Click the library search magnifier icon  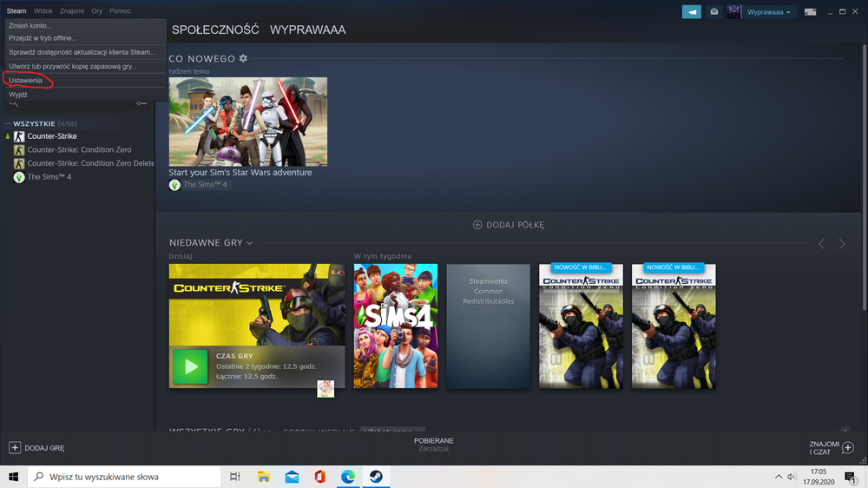tap(14, 103)
